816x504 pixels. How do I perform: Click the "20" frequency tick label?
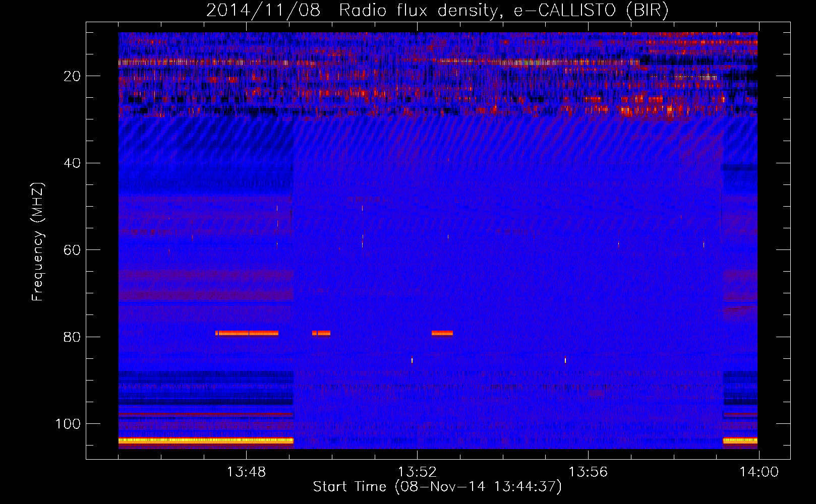(x=73, y=76)
